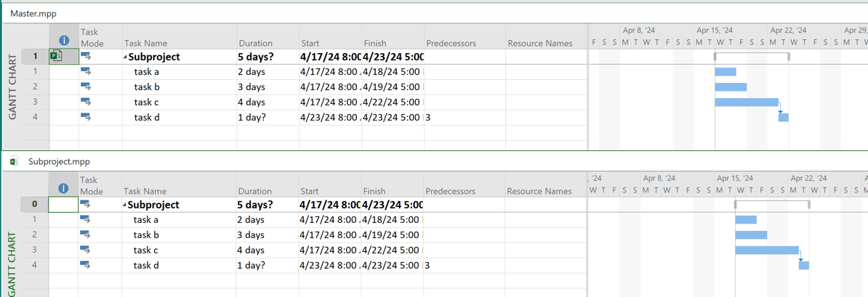Select the predecessor '3' cell of task d in the Master window
The image size is (868, 297).
coord(465,117)
